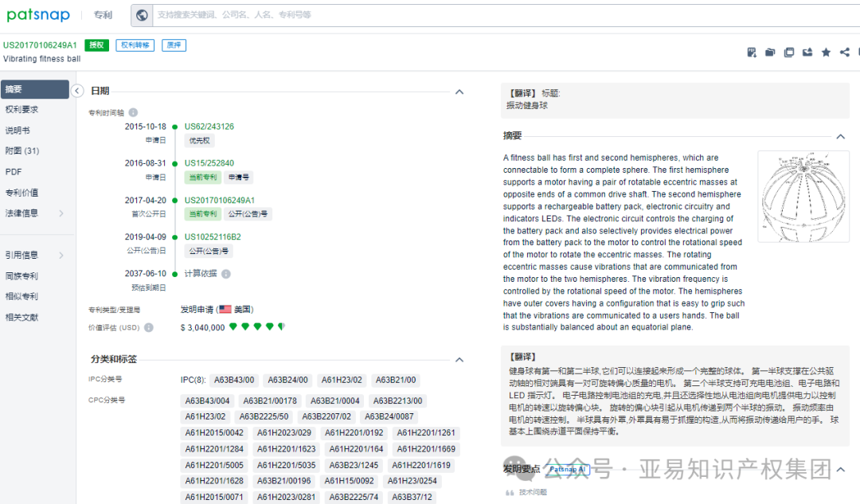Screen dimensions: 860x504
Task: Export the patent record
Action: coord(807,52)
